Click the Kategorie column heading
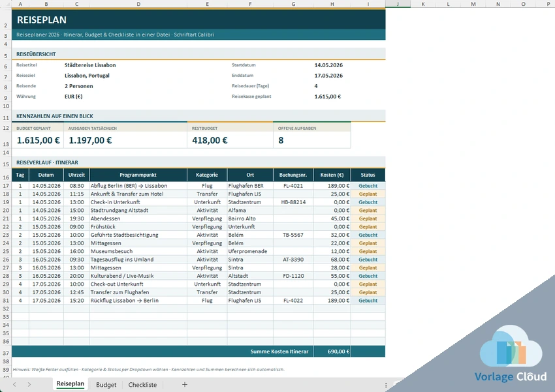 point(207,175)
